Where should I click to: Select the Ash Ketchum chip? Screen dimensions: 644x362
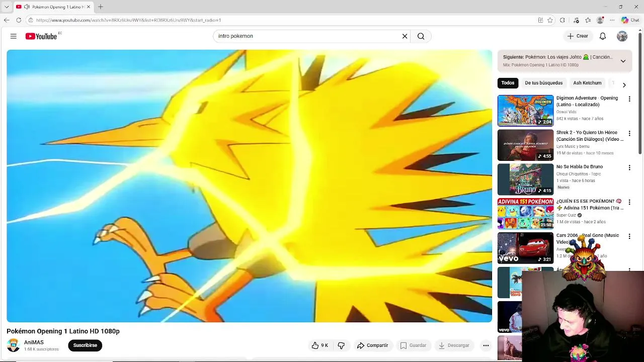pyautogui.click(x=587, y=83)
